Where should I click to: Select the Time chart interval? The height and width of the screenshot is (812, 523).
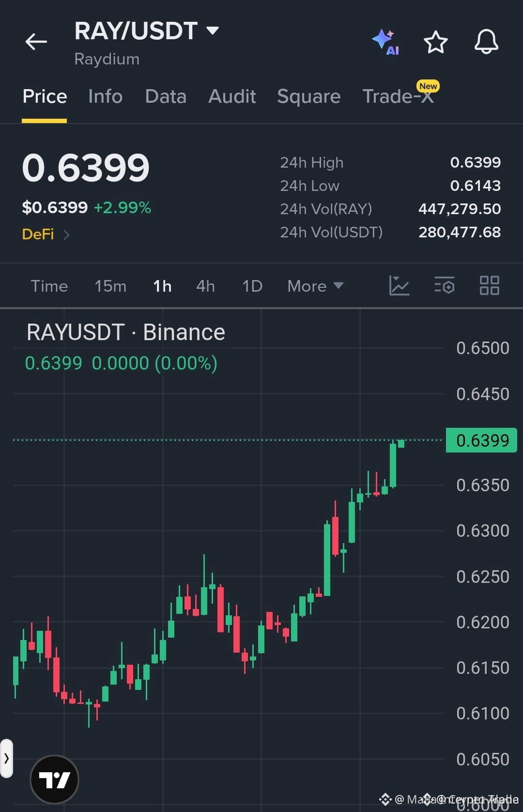click(49, 286)
